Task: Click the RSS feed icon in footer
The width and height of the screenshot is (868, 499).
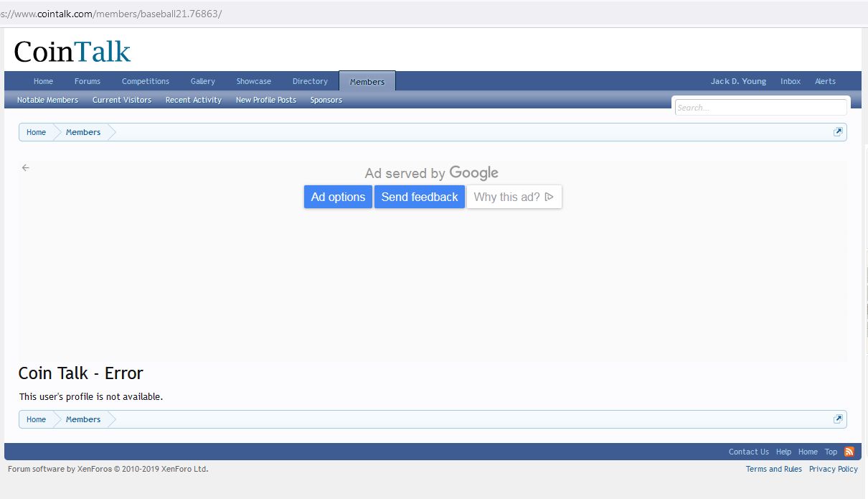Action: coord(849,452)
